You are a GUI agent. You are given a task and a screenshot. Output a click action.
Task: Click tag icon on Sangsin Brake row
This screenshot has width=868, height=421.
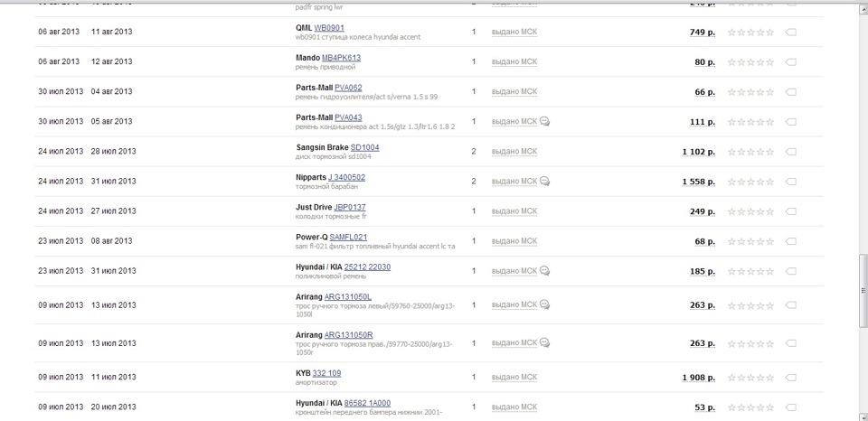791,152
